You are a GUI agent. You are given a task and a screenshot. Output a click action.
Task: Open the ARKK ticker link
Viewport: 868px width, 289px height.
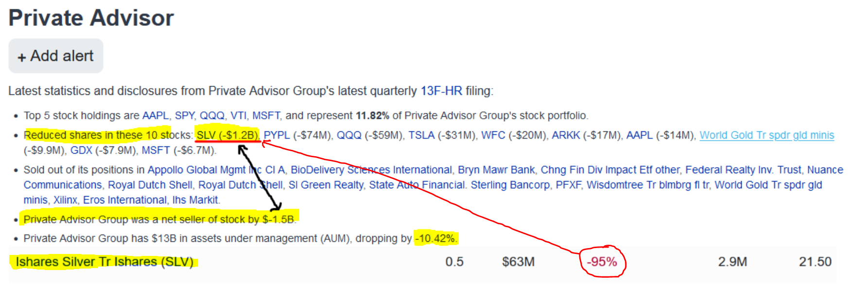pyautogui.click(x=566, y=135)
